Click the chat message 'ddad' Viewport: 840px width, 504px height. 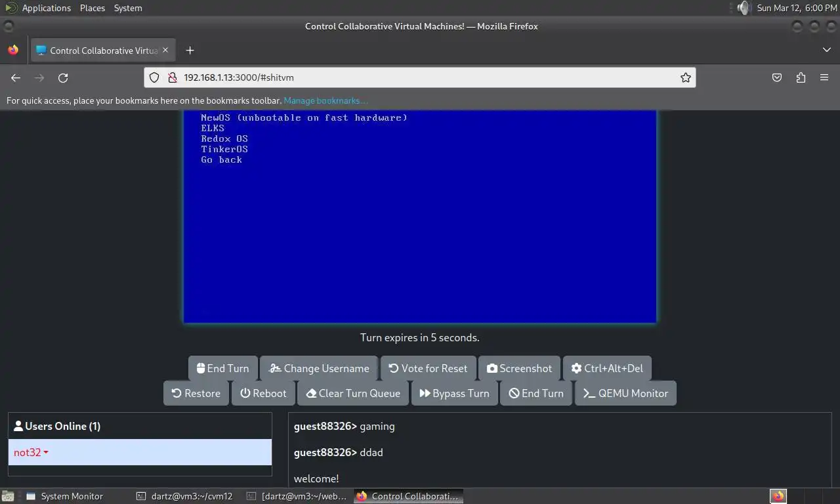[x=371, y=452]
